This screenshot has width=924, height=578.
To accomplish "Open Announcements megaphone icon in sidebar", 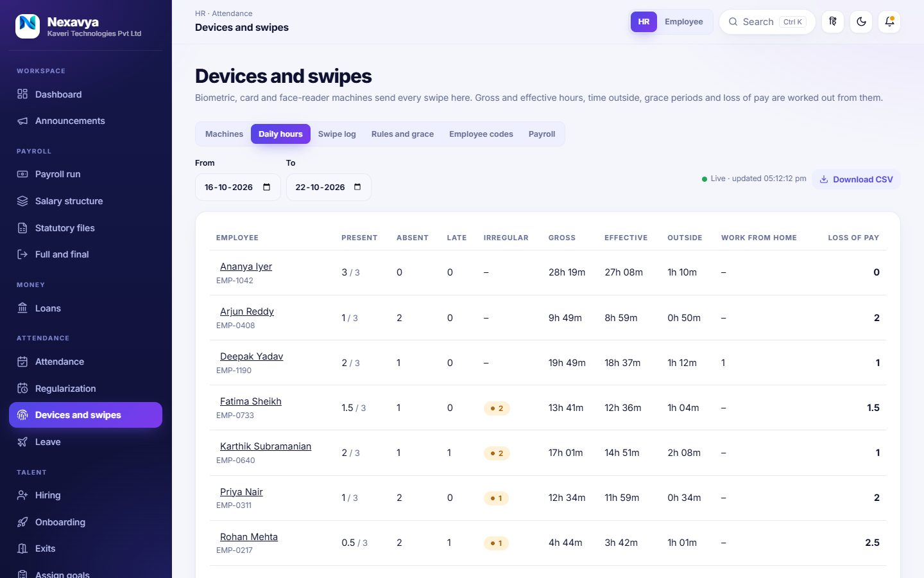I will [x=22, y=121].
